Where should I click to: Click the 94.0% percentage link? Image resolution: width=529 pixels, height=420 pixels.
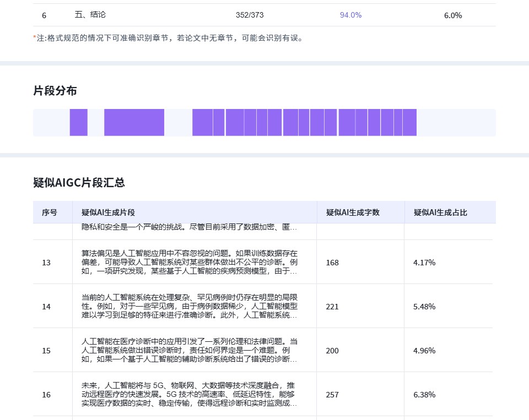click(350, 15)
